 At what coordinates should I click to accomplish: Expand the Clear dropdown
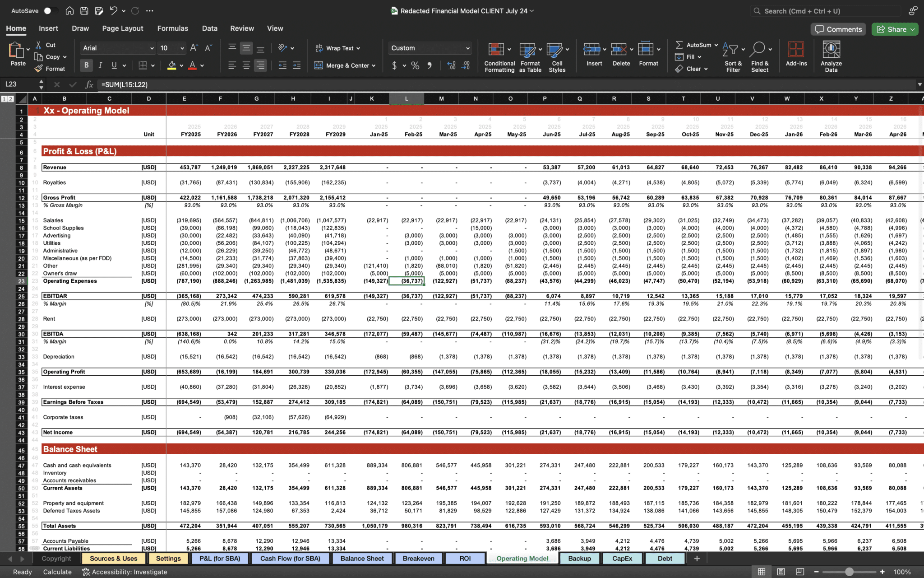click(x=706, y=69)
